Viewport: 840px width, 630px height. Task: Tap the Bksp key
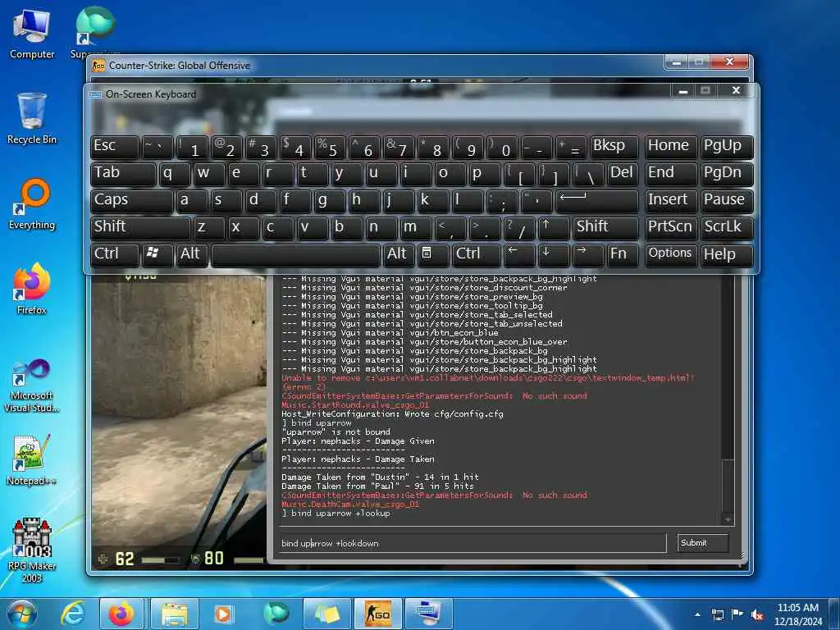click(x=614, y=146)
